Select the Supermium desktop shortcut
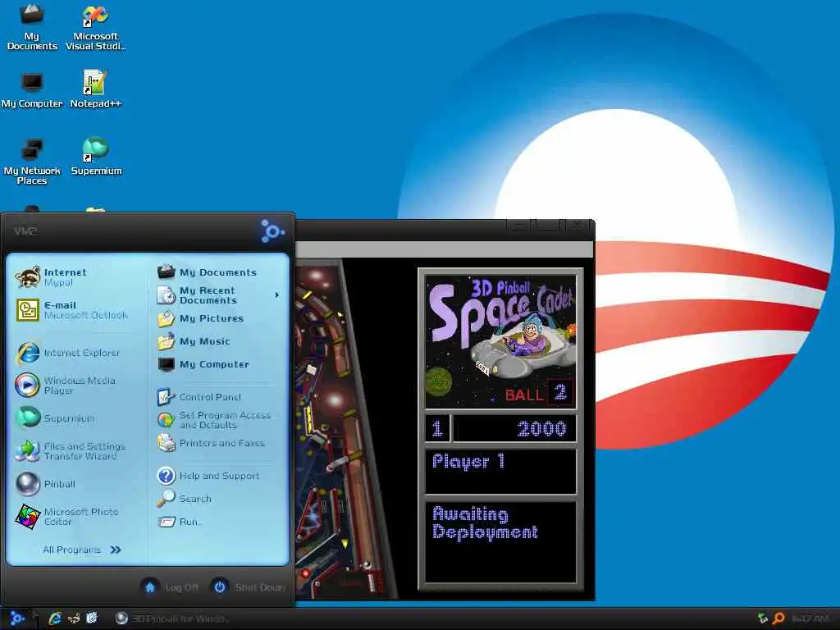The height and width of the screenshot is (630, 840). (x=96, y=157)
